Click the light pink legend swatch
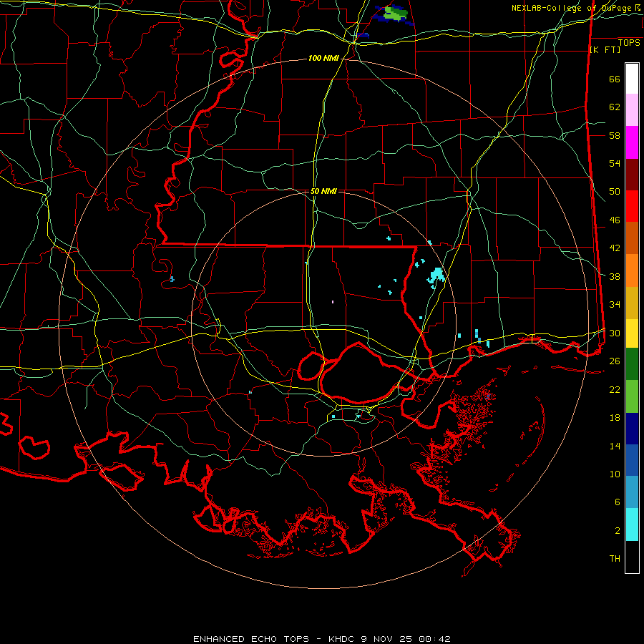644x644 pixels. click(x=632, y=109)
